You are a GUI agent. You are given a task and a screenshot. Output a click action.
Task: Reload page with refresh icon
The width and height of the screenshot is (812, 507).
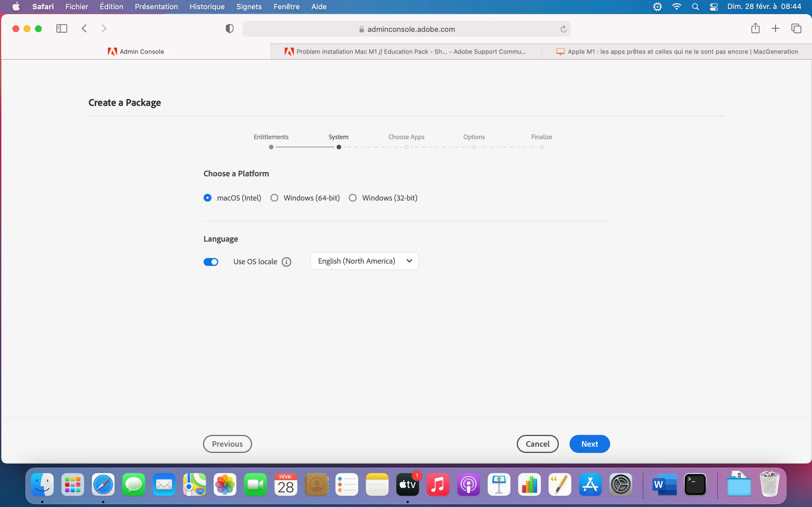[x=563, y=29]
